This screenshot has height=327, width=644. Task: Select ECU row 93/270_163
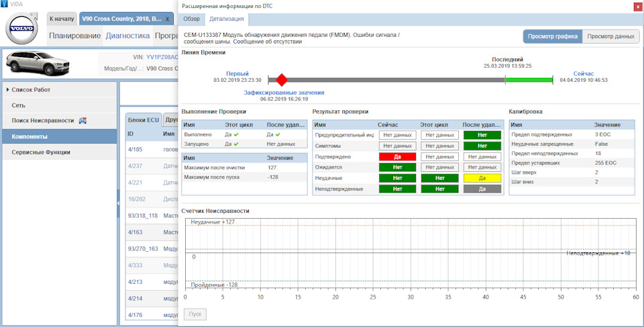(x=152, y=249)
